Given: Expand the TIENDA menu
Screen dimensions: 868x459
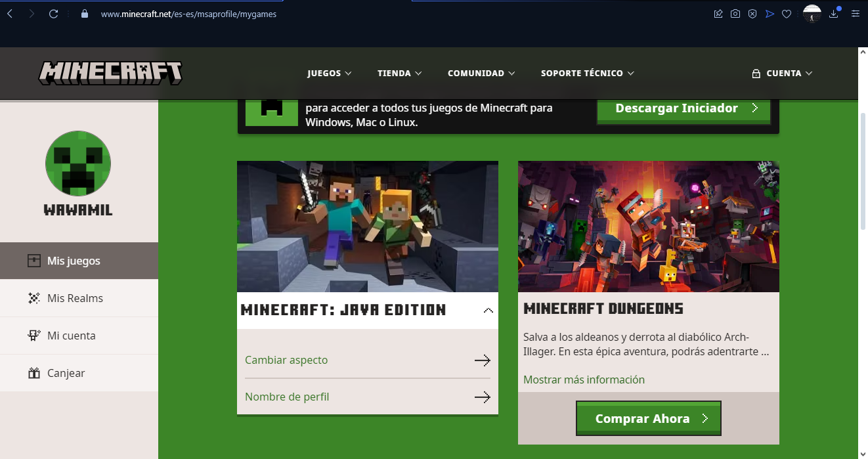Looking at the screenshot, I should 399,74.
